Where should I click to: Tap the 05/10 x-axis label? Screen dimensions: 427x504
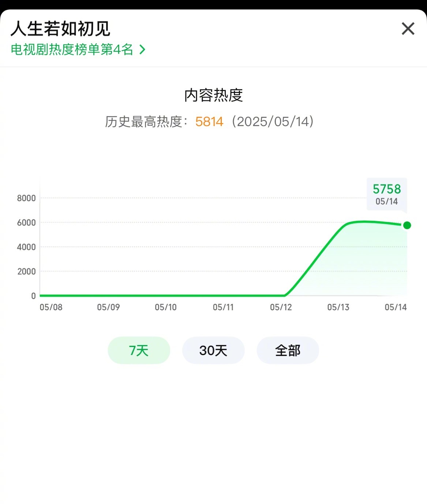[x=166, y=307]
